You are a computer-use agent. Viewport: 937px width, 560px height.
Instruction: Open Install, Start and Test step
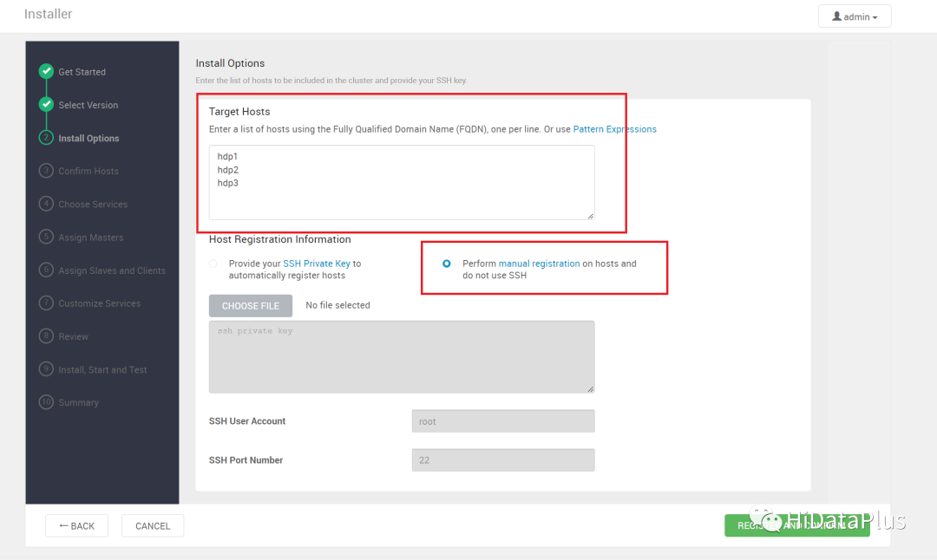(x=102, y=369)
